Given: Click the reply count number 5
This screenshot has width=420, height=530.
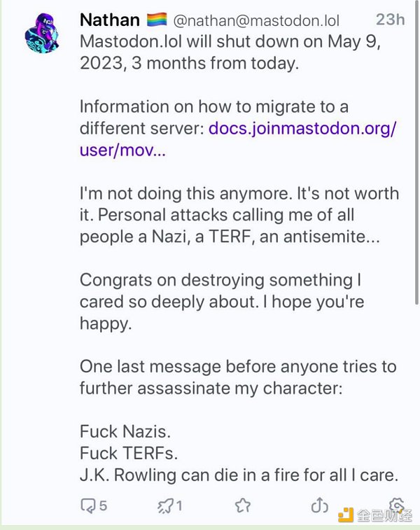Looking at the screenshot, I should coord(103,505).
